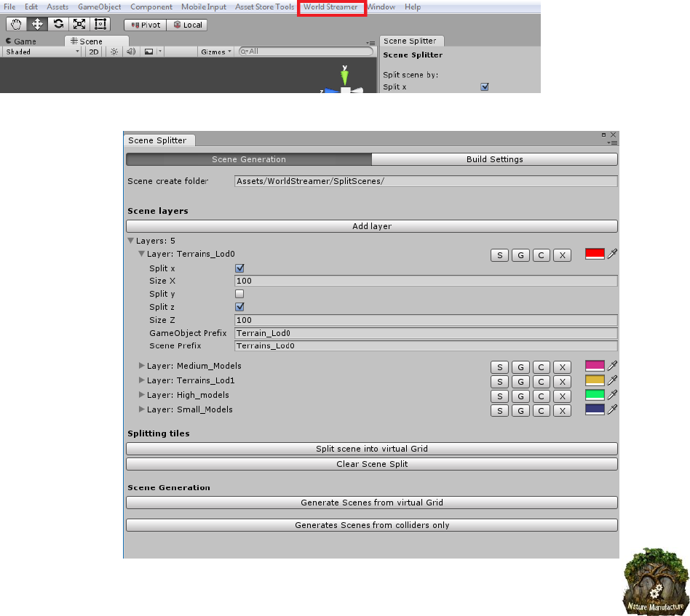690x616 pixels.
Task: Open green color swatch for High_models
Action: coord(595,395)
